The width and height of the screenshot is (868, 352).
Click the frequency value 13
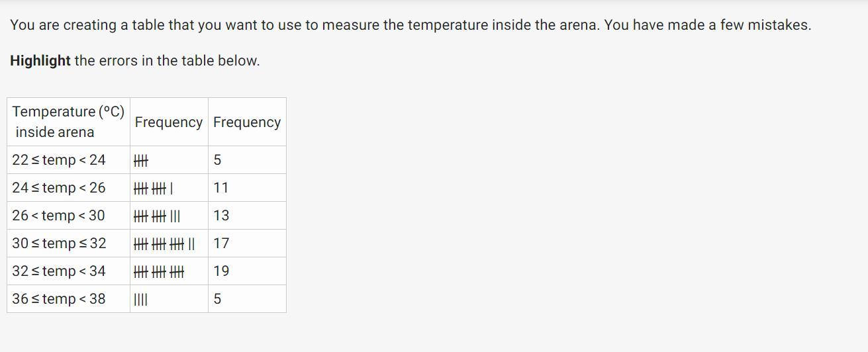(x=221, y=216)
